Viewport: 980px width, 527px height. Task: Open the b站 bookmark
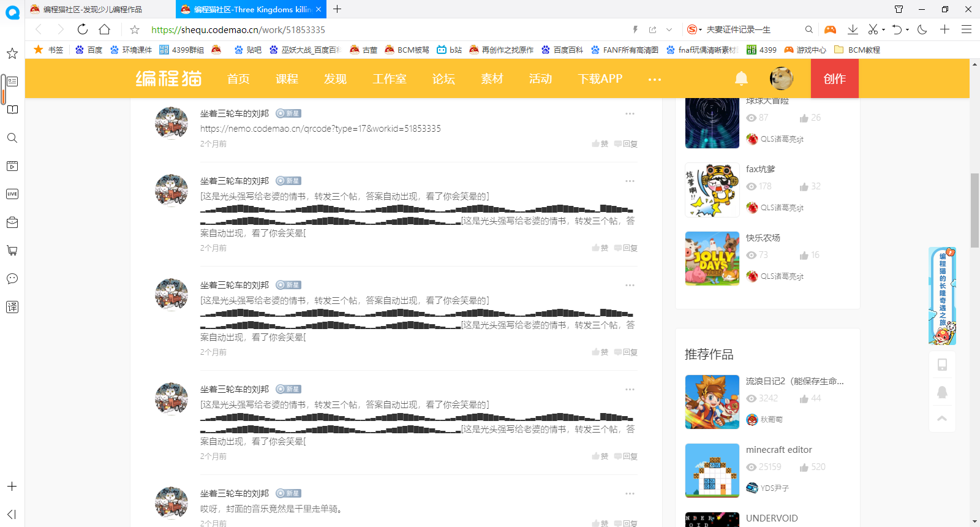(x=450, y=50)
